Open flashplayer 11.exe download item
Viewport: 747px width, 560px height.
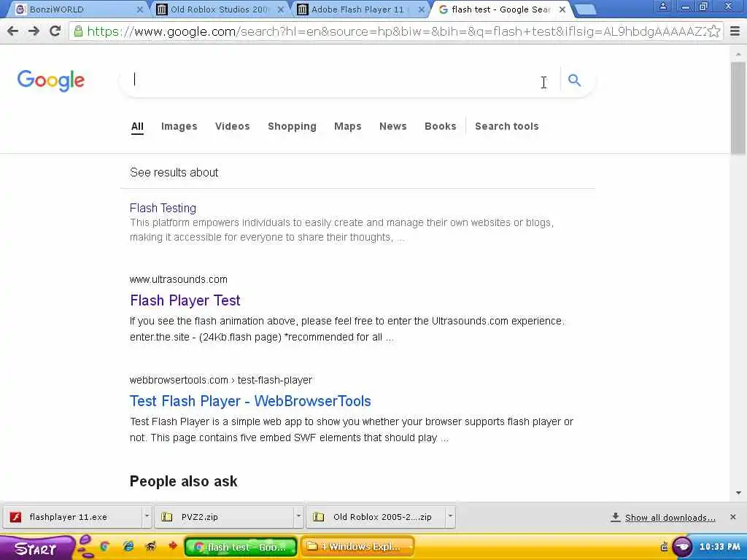tap(71, 517)
